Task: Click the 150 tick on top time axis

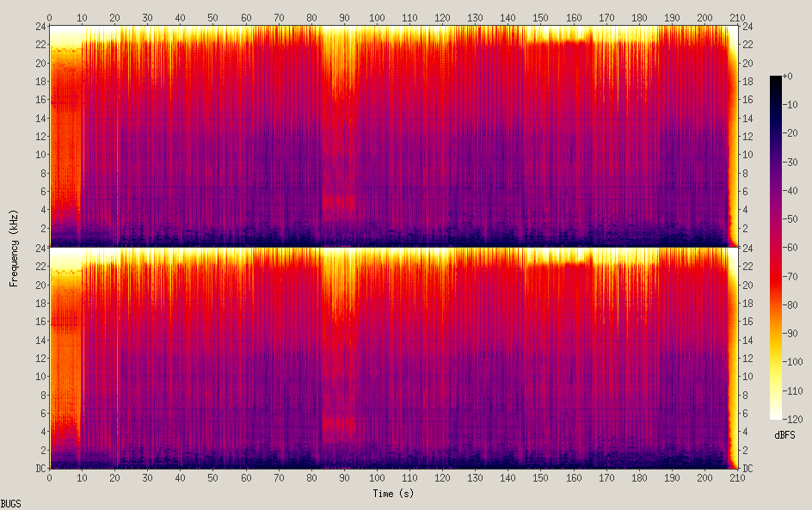Action: (x=541, y=17)
